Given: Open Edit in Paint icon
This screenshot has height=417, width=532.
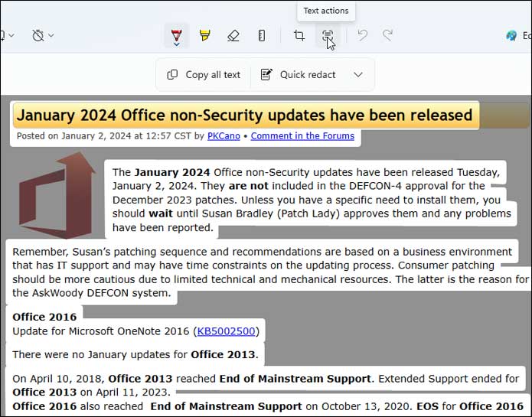Looking at the screenshot, I should pyautogui.click(x=512, y=35).
